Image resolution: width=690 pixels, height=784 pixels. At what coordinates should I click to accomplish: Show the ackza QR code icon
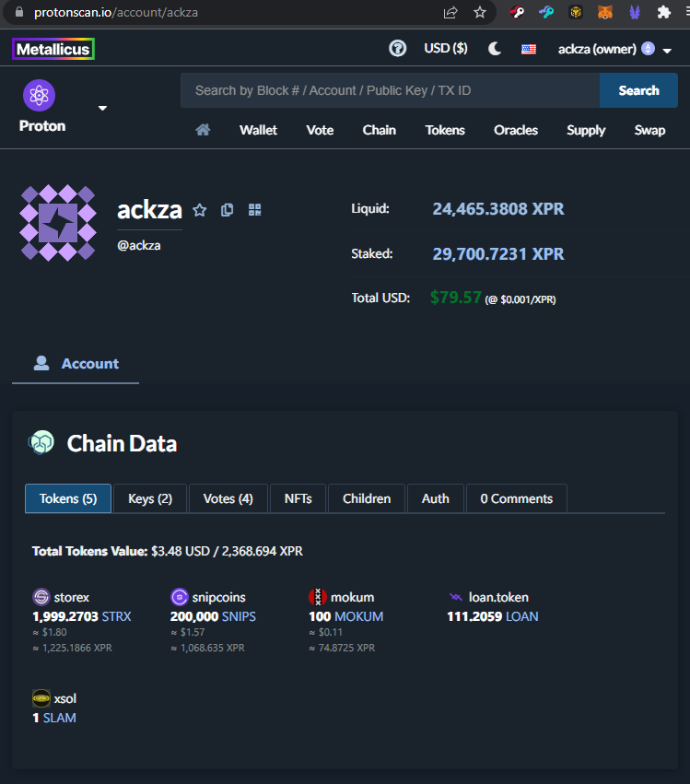(x=255, y=210)
